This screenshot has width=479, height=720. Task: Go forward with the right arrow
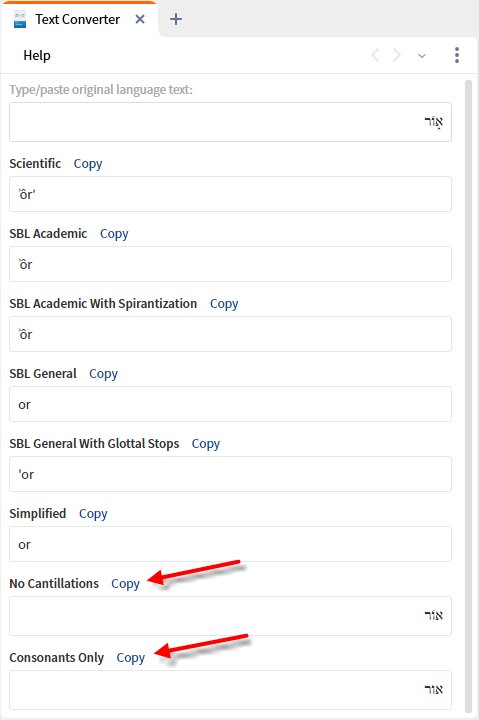tap(396, 56)
